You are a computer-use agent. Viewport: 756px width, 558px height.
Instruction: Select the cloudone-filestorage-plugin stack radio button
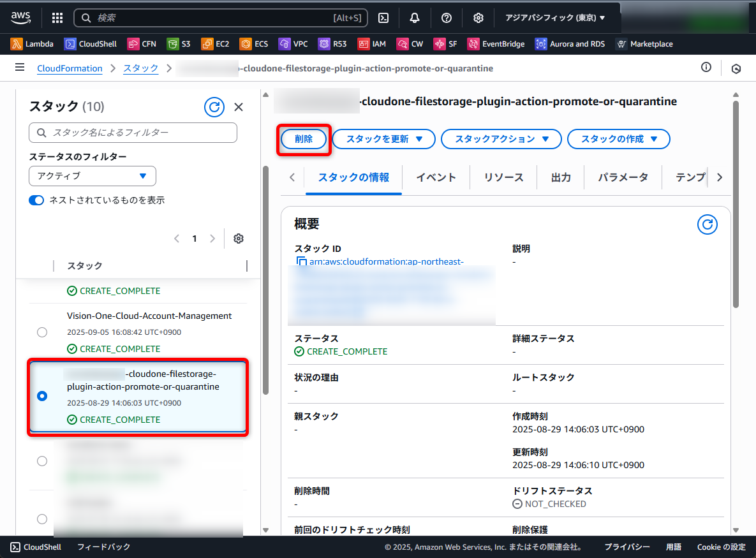point(43,396)
